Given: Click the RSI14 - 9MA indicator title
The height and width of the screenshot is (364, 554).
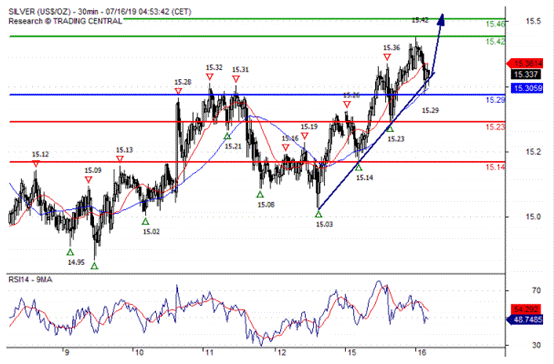Looking at the screenshot, I should click(x=30, y=280).
